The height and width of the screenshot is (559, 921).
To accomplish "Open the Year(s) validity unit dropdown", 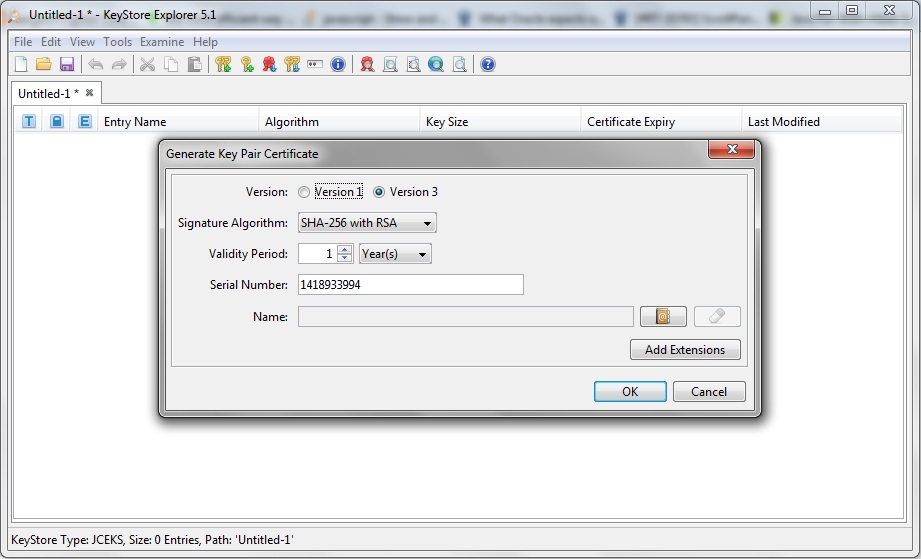I will (395, 254).
